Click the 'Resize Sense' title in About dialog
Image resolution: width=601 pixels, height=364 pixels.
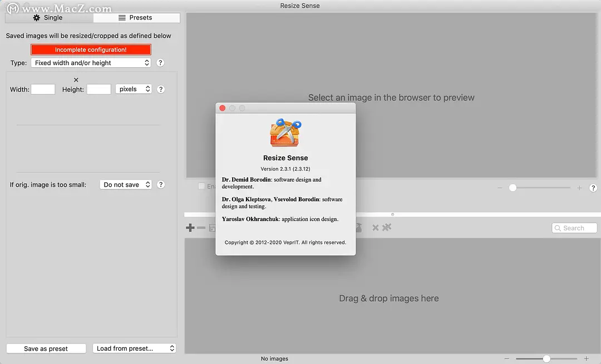[x=285, y=158]
